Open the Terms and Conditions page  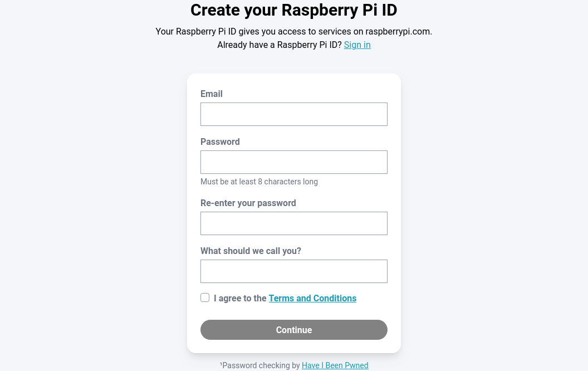[x=312, y=298]
